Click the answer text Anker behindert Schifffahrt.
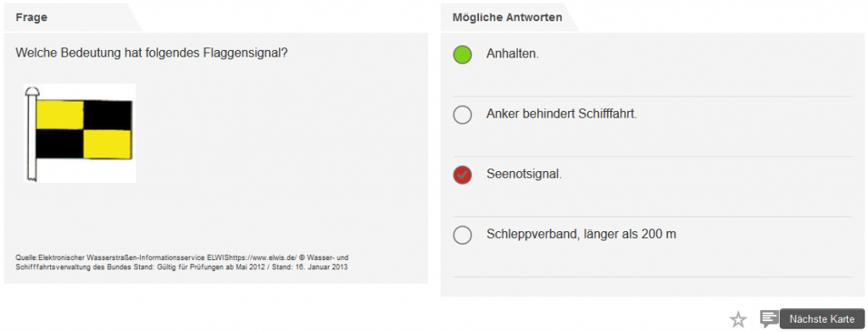The width and height of the screenshot is (868, 332). [x=562, y=114]
